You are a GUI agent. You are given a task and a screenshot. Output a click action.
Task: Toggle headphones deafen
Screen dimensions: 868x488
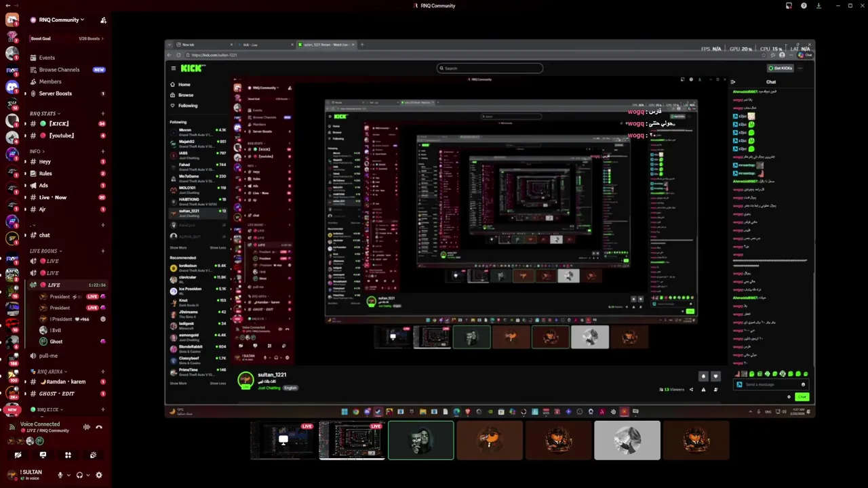pos(80,475)
